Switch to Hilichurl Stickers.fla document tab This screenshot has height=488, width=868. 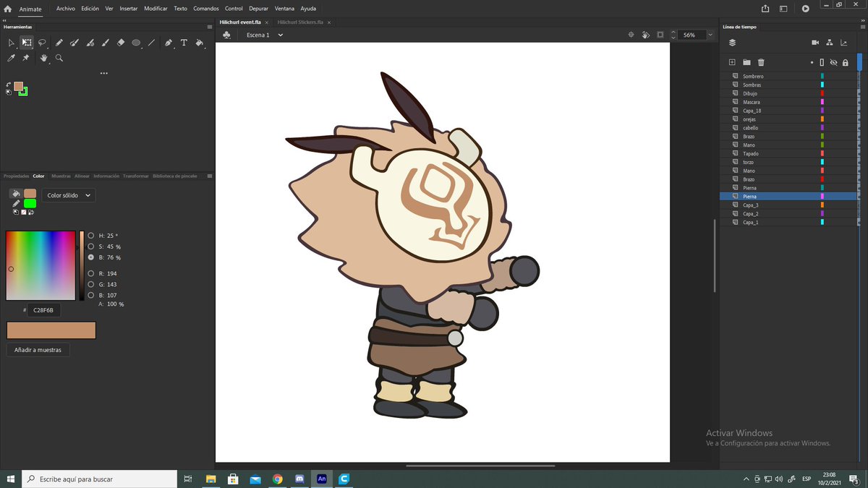(300, 22)
